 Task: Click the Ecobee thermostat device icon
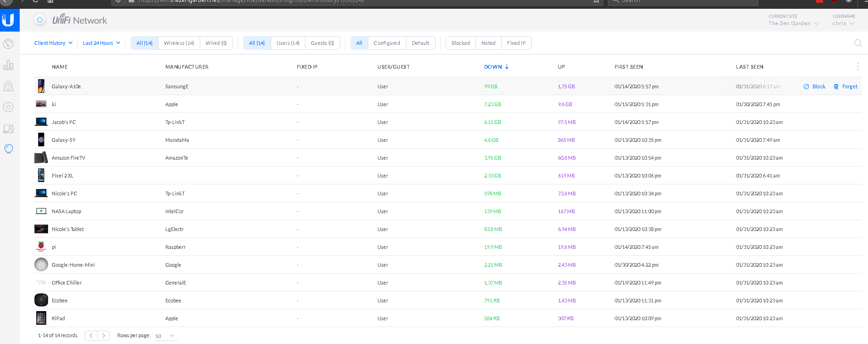click(41, 300)
